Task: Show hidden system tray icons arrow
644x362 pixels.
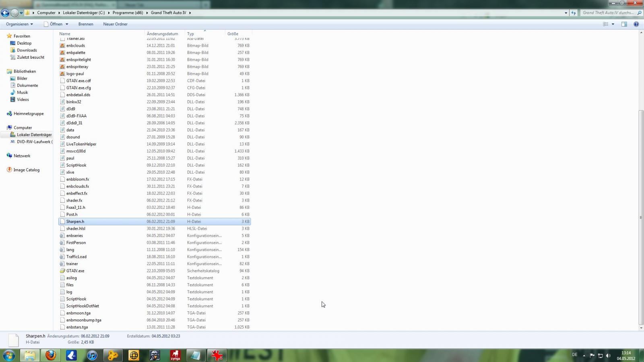Action: (x=584, y=356)
